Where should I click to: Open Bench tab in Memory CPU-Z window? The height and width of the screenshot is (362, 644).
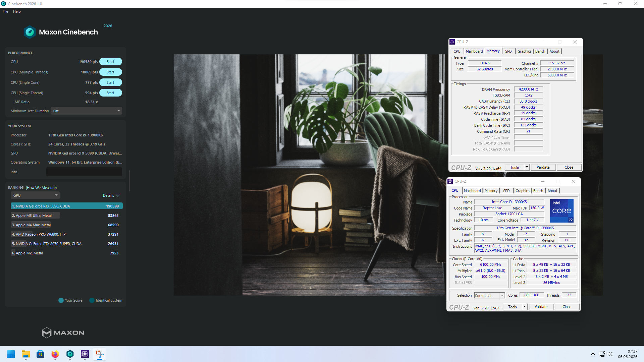pos(540,51)
